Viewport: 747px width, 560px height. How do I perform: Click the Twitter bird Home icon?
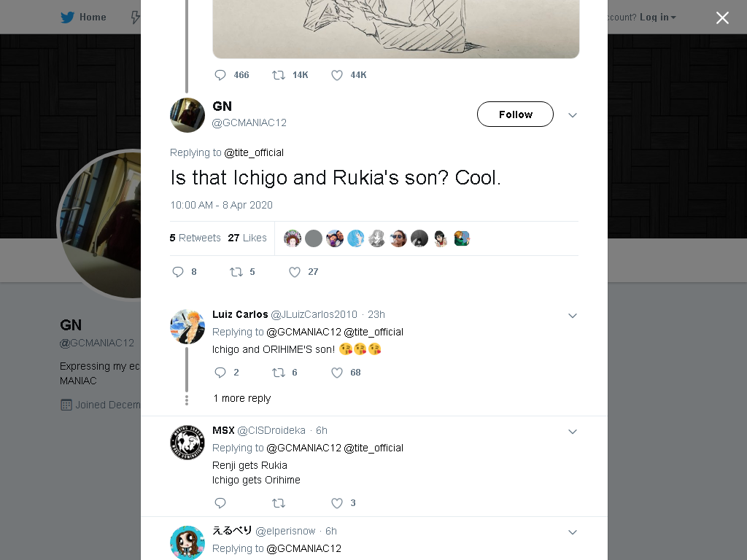point(68,17)
